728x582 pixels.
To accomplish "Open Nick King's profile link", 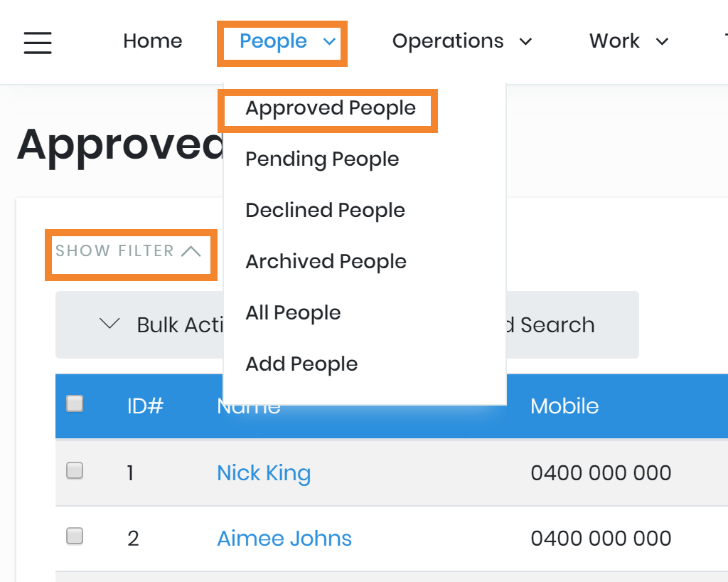I will click(x=264, y=473).
